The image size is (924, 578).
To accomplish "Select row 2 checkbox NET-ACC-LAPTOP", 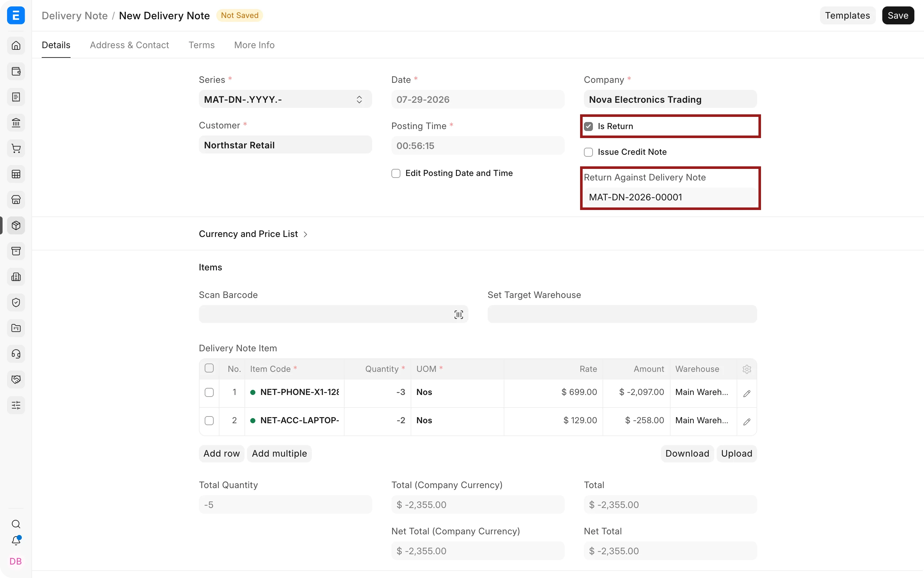I will pyautogui.click(x=209, y=421).
